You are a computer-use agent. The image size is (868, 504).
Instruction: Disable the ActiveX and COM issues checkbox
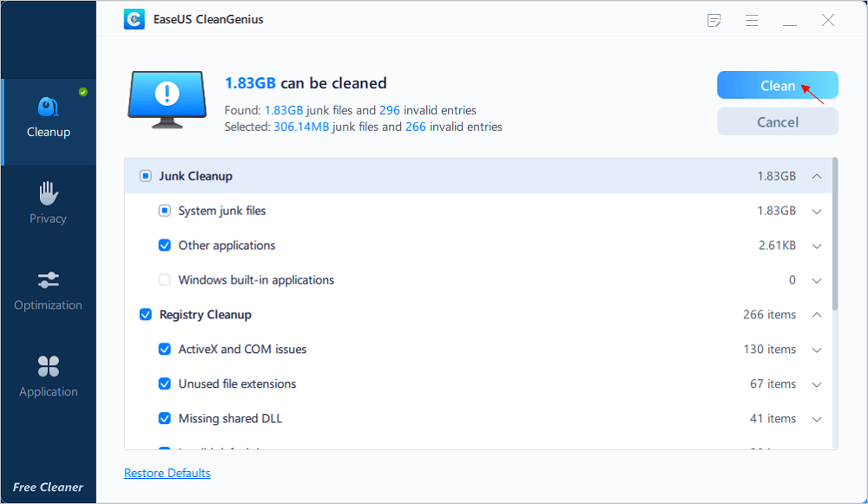coord(165,350)
